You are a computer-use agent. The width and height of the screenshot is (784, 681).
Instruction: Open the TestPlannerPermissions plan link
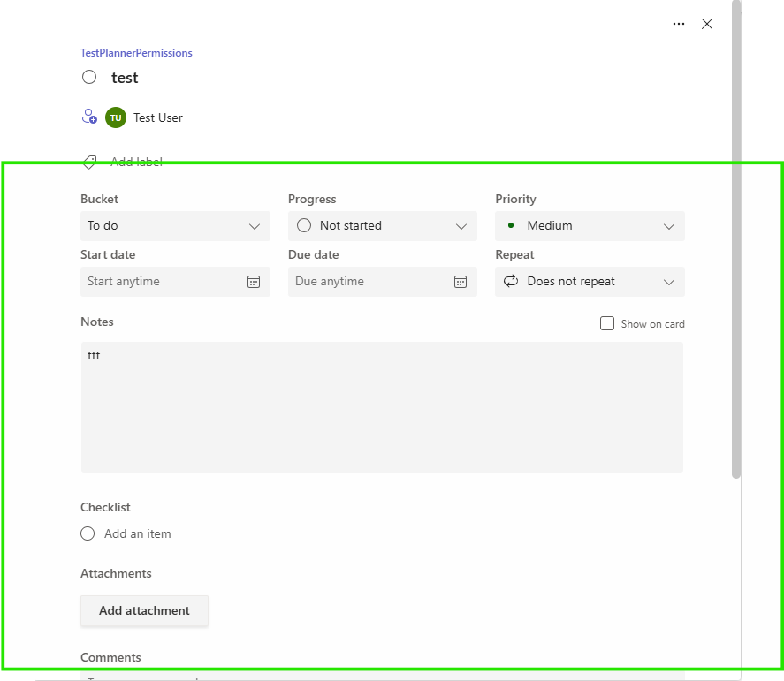click(x=135, y=53)
